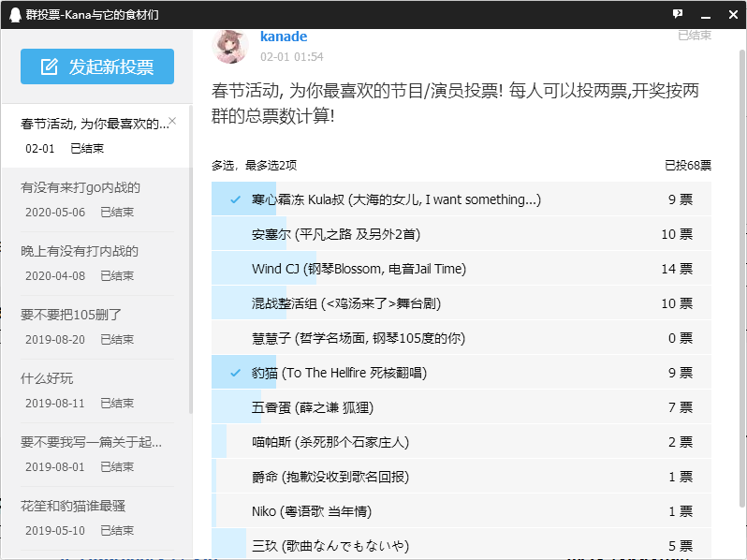The width and height of the screenshot is (747, 560).
Task: Click the QQ penguin icon in title bar
Action: pos(13,14)
